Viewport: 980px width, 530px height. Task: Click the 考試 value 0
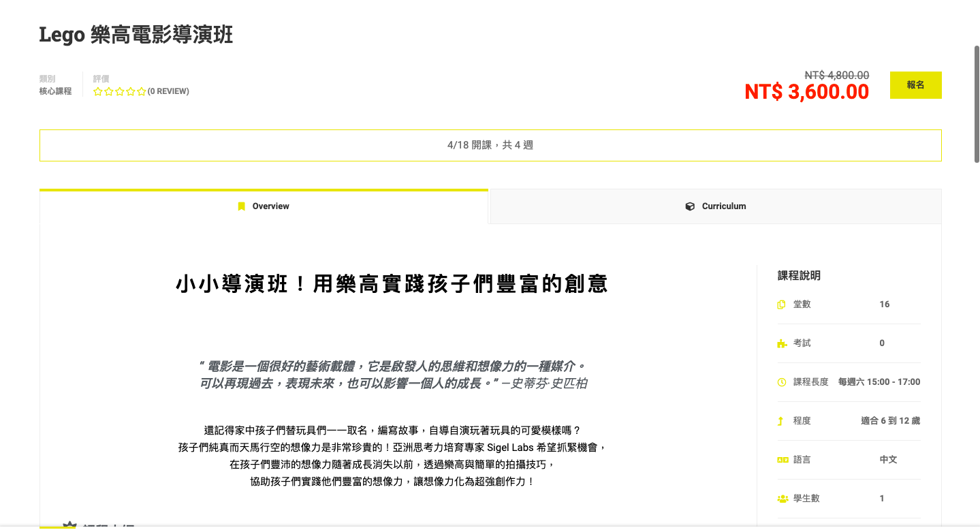tap(882, 343)
